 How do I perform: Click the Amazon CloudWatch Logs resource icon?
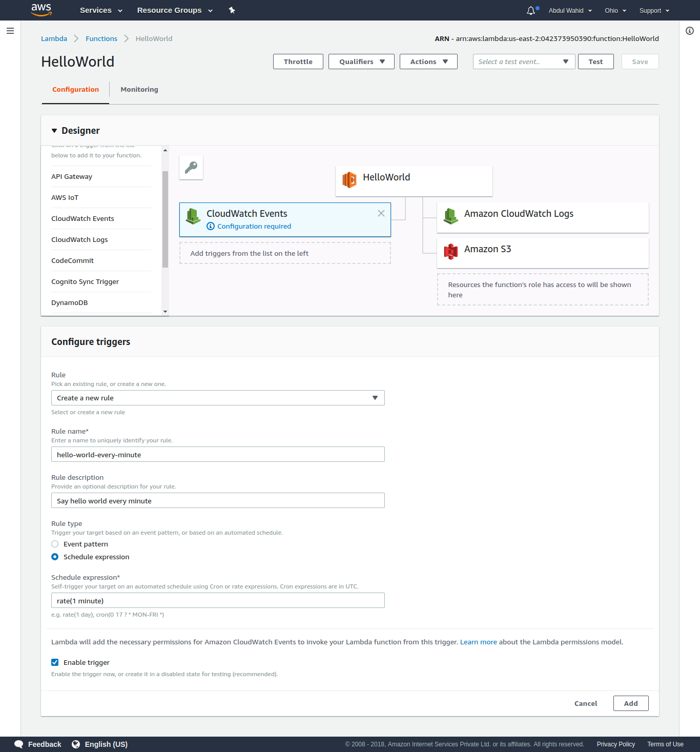point(451,216)
